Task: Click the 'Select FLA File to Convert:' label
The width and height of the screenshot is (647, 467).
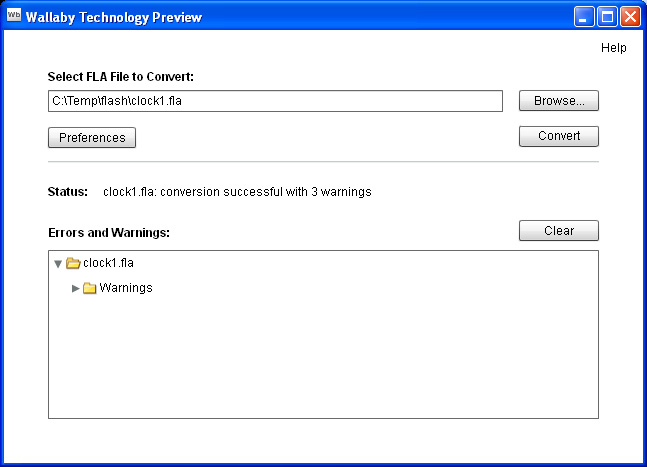Action: [x=120, y=77]
